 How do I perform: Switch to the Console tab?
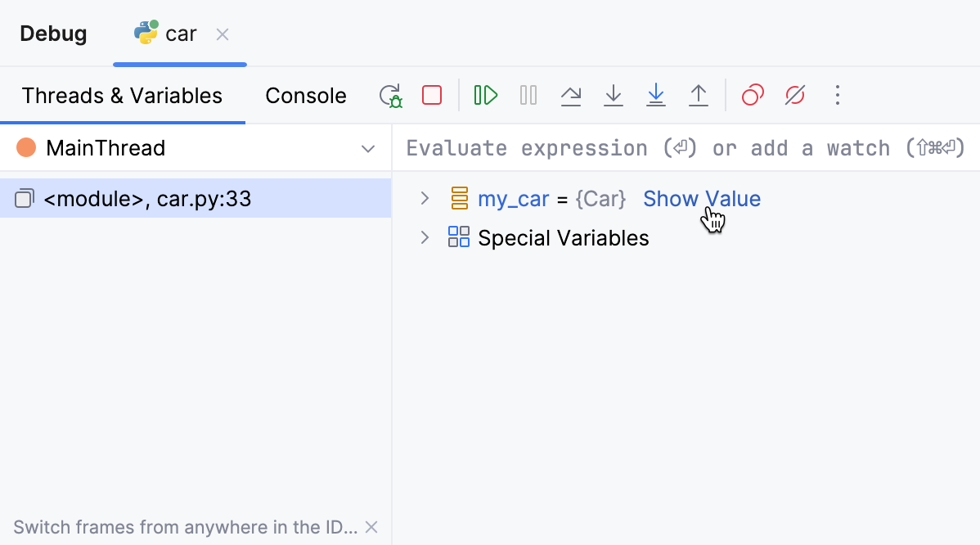click(305, 95)
